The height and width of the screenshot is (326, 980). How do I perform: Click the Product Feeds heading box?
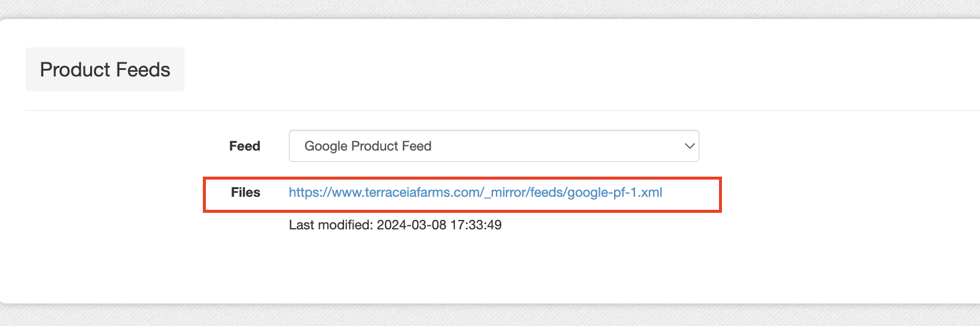(x=105, y=69)
